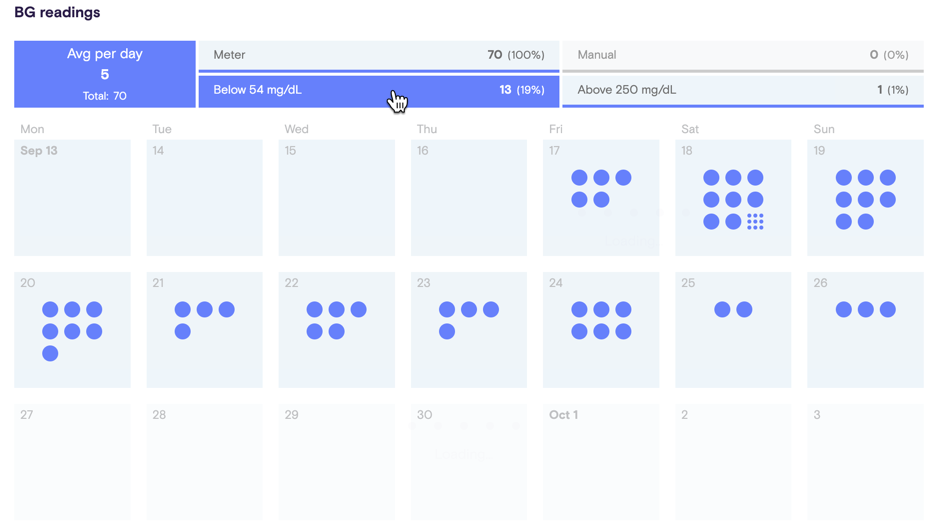Click the Thu column header

click(x=427, y=129)
